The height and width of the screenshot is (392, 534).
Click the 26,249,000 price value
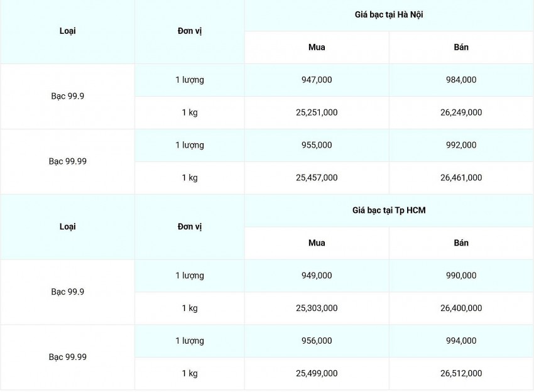[x=461, y=112]
